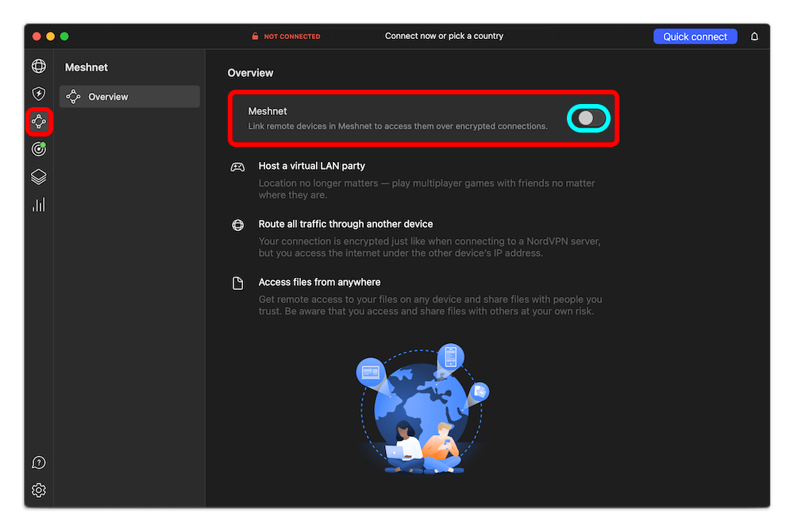The image size is (794, 532).
Task: Click the Meshnet globe illustration
Action: point(422,408)
